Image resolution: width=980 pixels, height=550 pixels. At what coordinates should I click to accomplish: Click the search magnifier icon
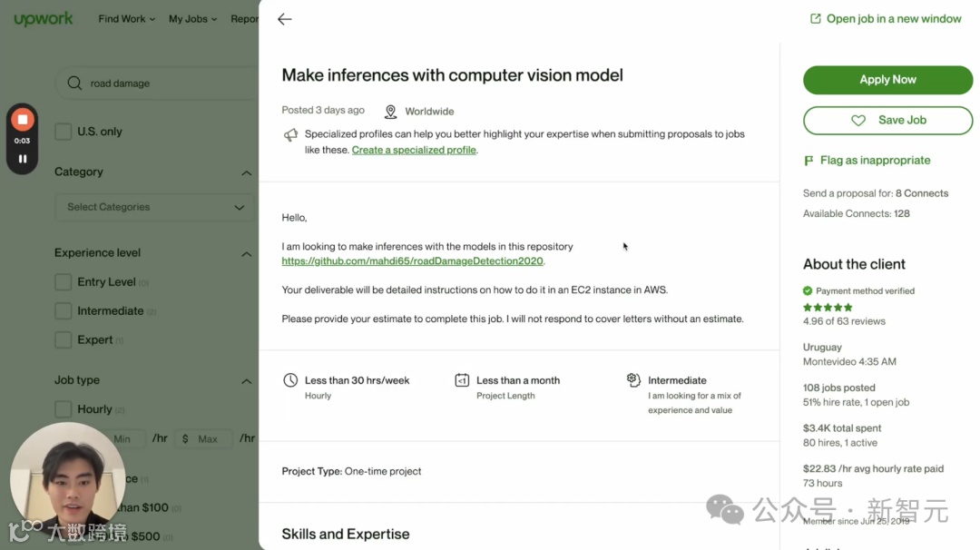74,83
